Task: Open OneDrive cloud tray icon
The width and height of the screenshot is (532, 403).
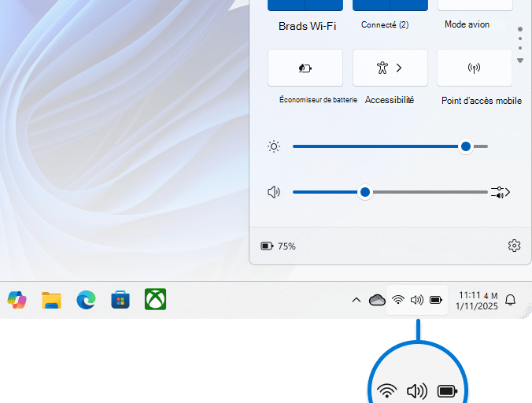Action: click(377, 300)
